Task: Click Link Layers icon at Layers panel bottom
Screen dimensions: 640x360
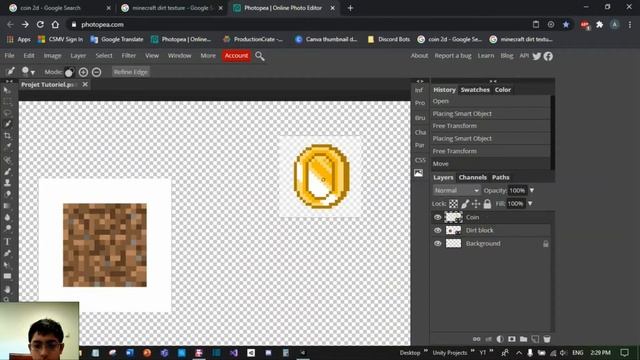Action: pos(476,339)
